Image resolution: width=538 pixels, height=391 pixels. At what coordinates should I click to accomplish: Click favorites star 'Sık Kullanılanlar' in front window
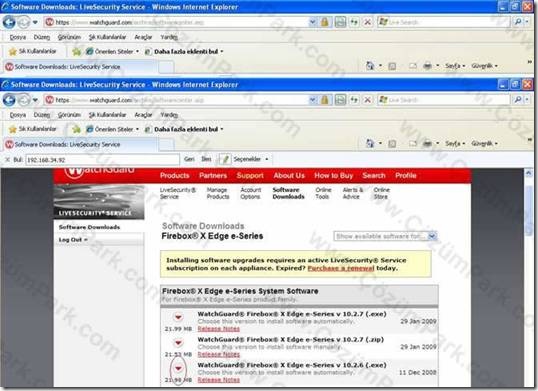coord(32,129)
